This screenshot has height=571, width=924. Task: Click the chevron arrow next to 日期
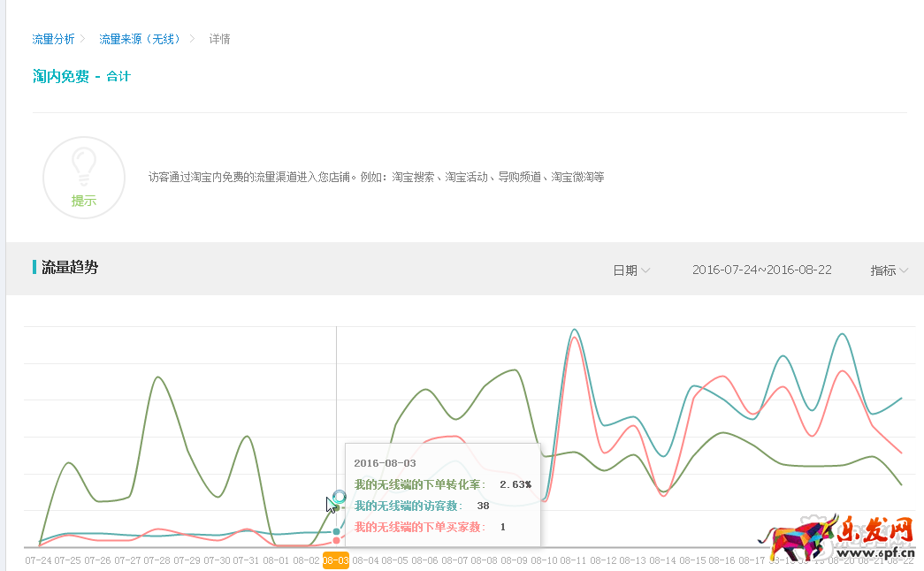click(x=646, y=270)
